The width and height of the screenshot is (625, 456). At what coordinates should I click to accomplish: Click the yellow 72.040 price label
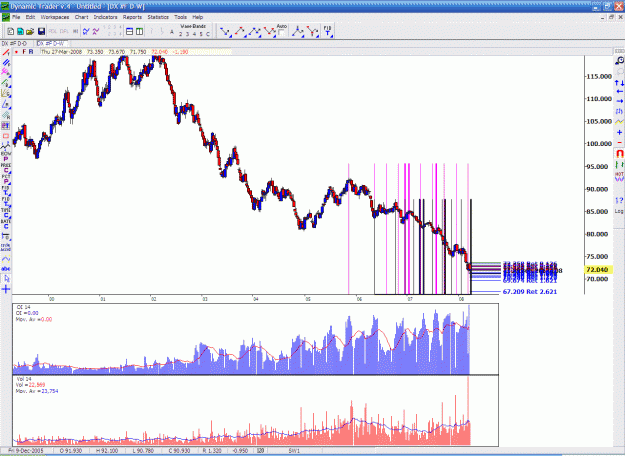pos(597,270)
